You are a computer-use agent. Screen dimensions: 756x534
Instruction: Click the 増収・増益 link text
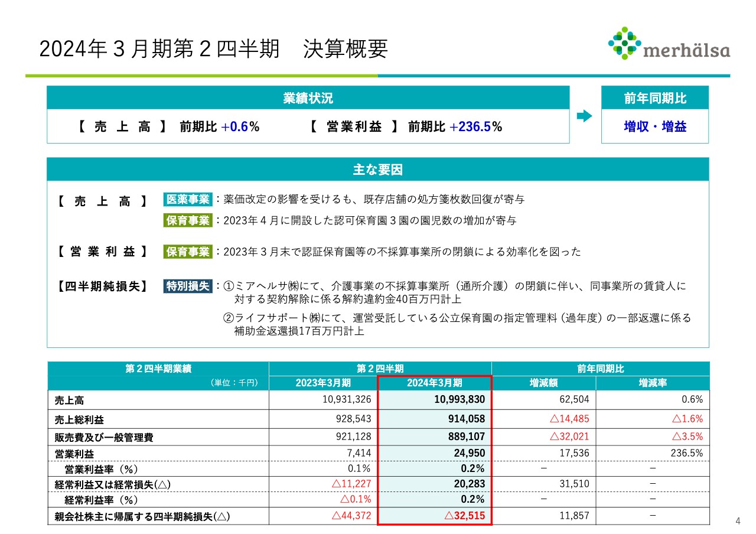point(654,126)
